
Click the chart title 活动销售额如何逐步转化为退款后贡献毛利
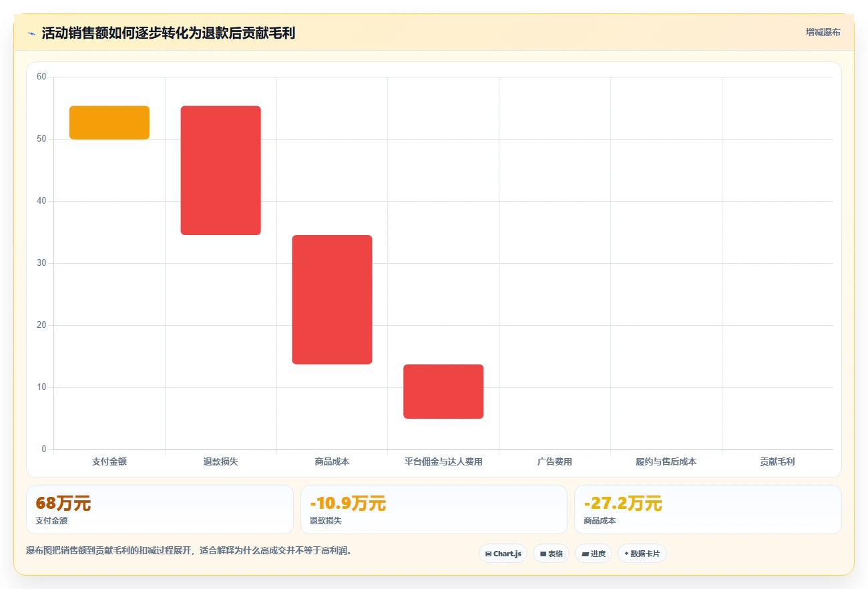click(x=168, y=33)
